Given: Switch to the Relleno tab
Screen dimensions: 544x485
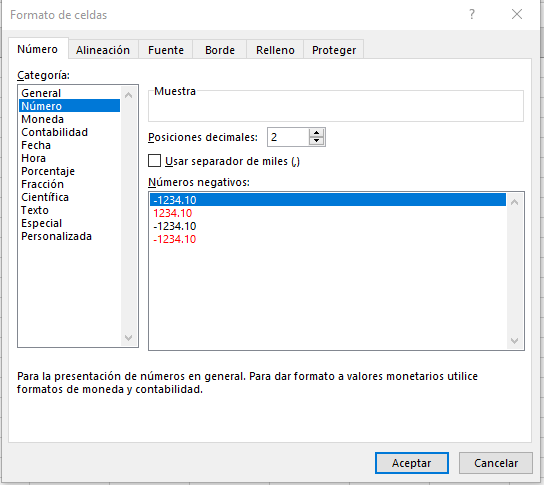Looking at the screenshot, I should coord(275,50).
